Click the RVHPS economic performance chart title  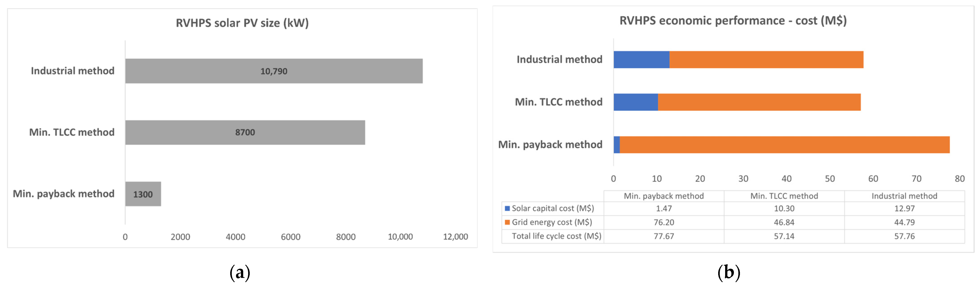[733, 21]
